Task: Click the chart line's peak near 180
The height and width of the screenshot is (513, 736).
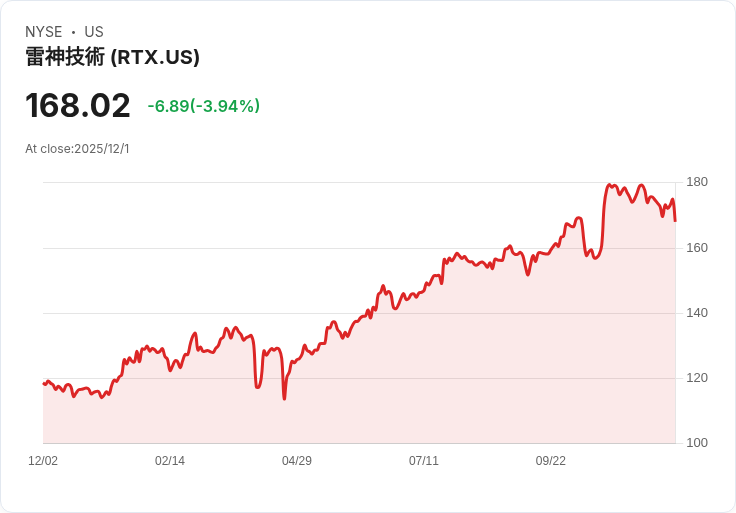Action: (x=610, y=185)
